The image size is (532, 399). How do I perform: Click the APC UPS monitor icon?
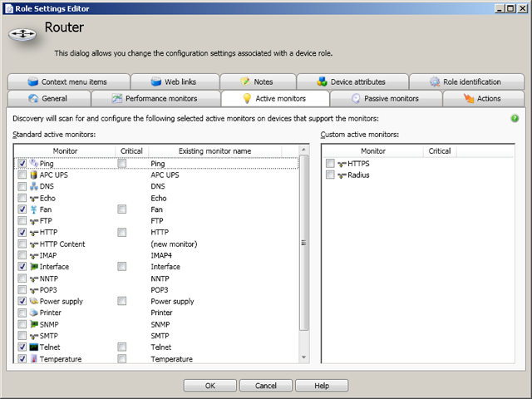(x=34, y=175)
